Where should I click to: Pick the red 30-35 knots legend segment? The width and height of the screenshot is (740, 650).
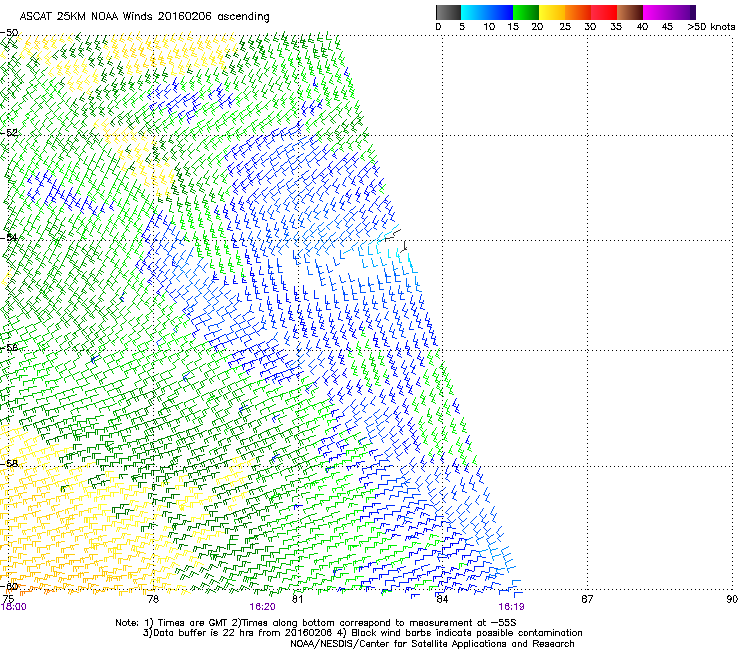click(x=604, y=12)
